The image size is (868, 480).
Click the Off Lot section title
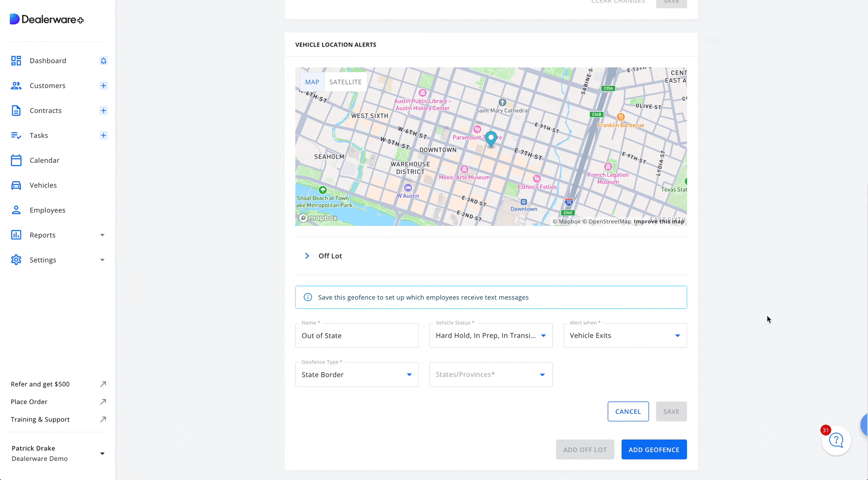point(330,256)
